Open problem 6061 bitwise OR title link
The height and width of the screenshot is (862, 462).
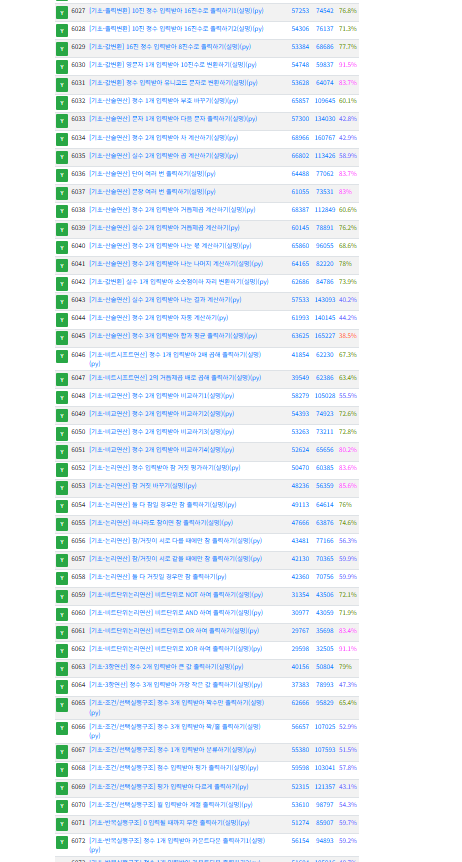[174, 631]
